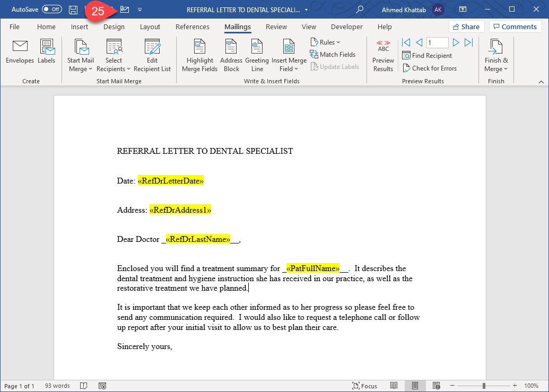Click the macro recording icon in status bar

[102, 386]
